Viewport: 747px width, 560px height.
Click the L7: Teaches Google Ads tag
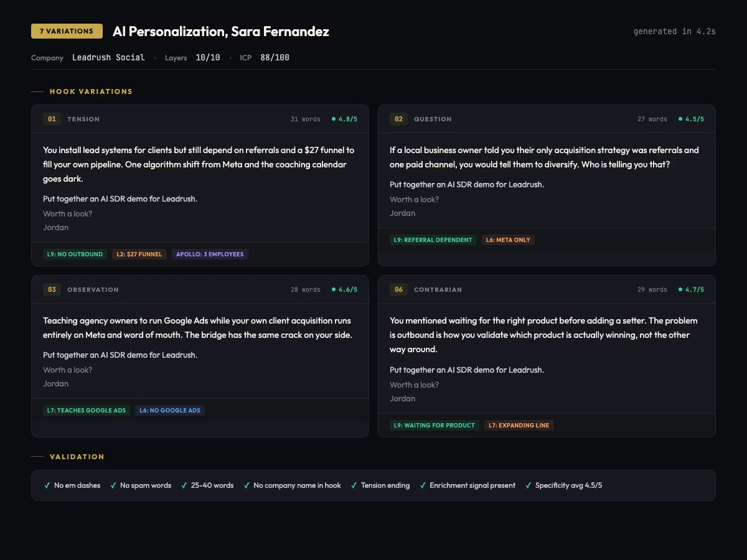87,410
